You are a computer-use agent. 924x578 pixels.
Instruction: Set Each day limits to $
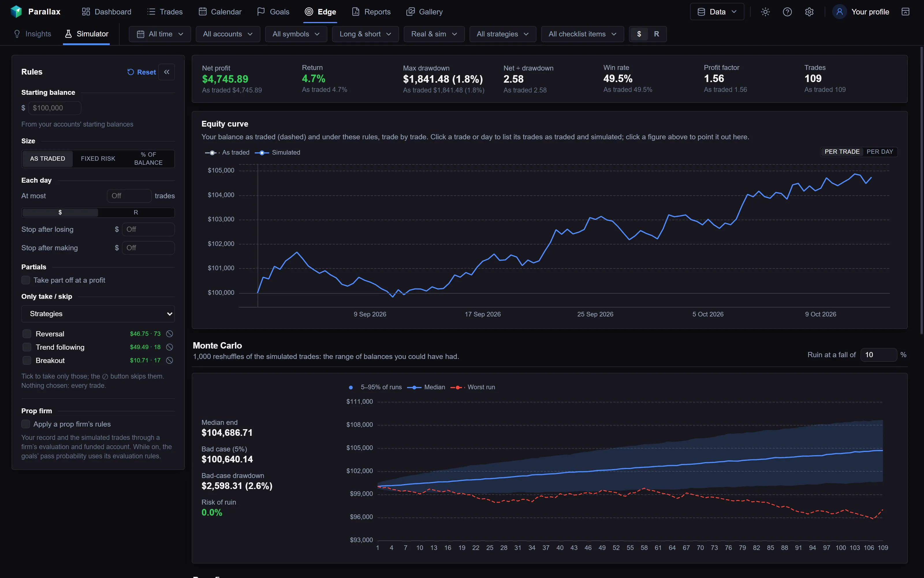point(60,212)
